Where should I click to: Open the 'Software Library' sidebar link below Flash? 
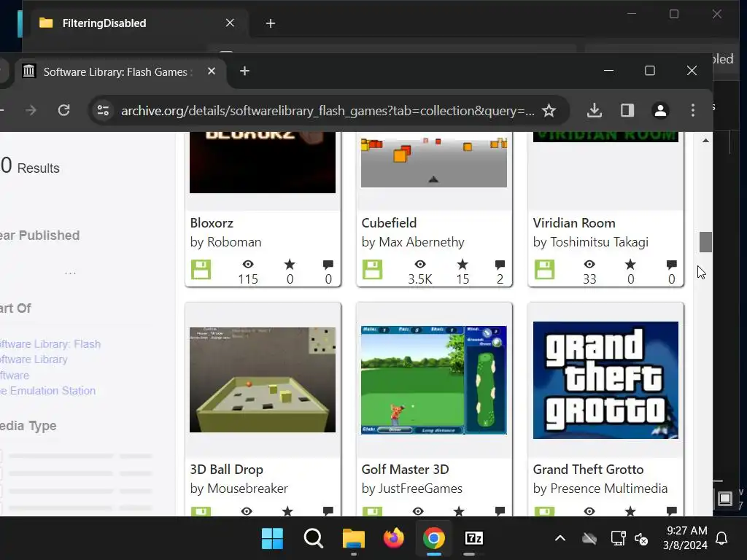click(x=34, y=359)
